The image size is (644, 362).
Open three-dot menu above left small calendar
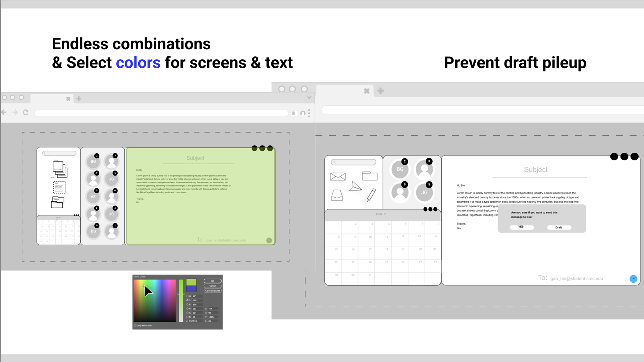point(76,215)
